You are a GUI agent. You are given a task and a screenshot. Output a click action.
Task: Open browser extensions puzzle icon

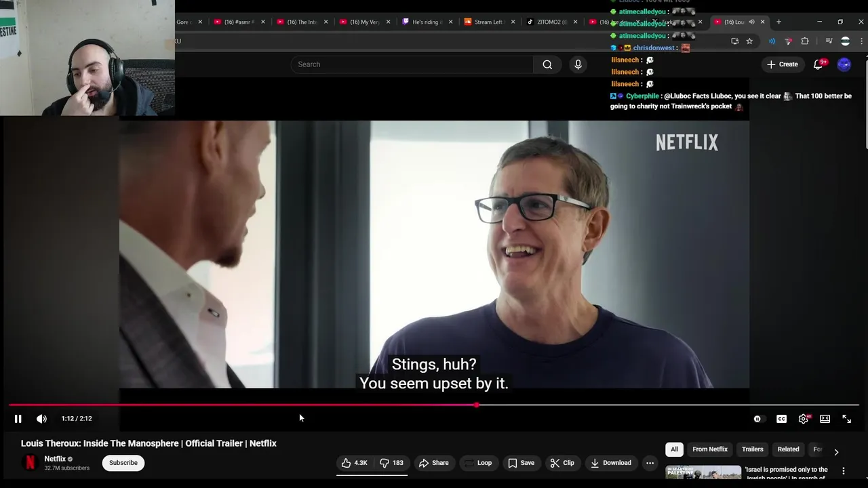click(805, 41)
